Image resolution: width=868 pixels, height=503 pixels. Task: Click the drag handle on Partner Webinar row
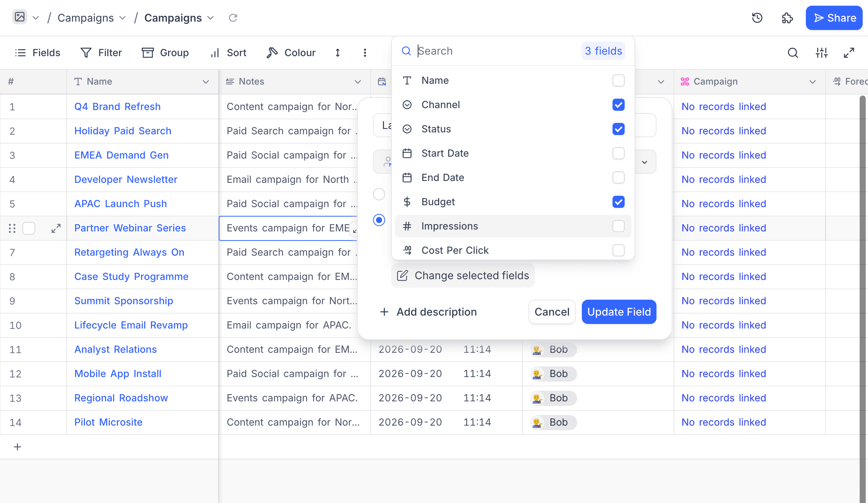pos(12,228)
